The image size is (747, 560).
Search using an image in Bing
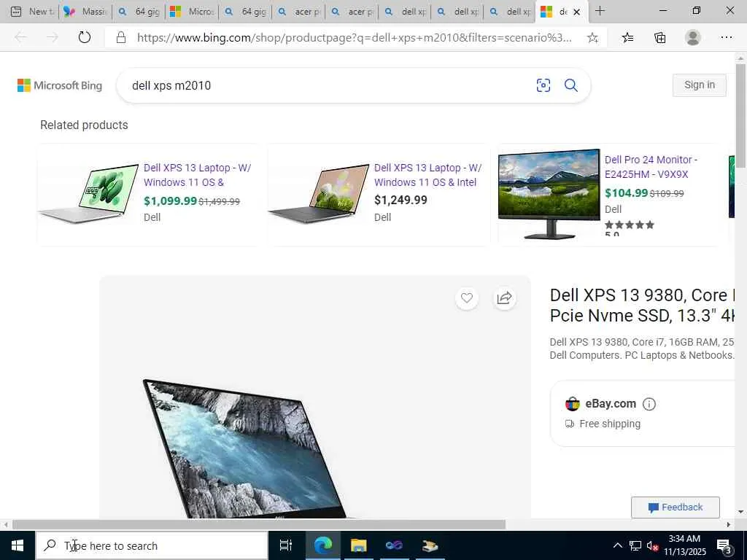tap(543, 85)
